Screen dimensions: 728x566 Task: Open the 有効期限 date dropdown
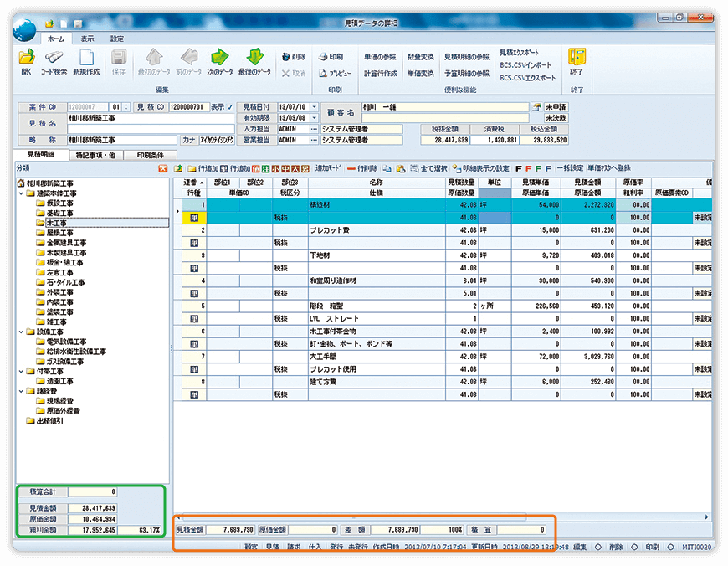315,118
